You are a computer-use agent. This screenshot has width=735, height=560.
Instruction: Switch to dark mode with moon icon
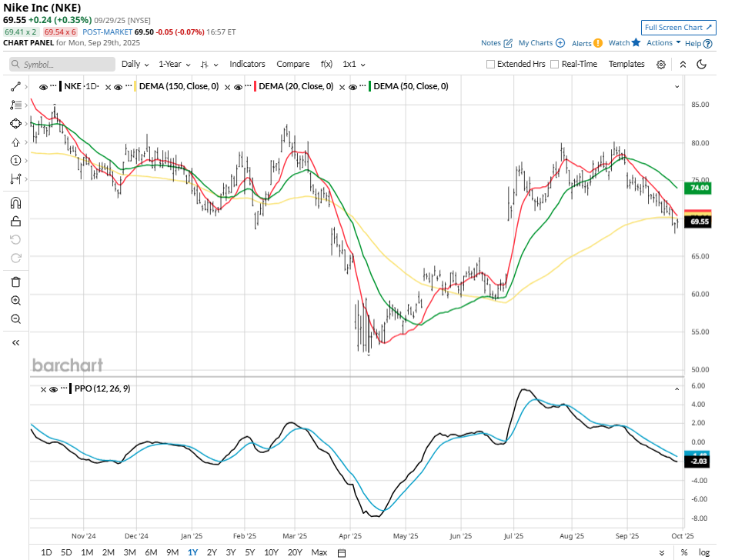pyautogui.click(x=702, y=64)
